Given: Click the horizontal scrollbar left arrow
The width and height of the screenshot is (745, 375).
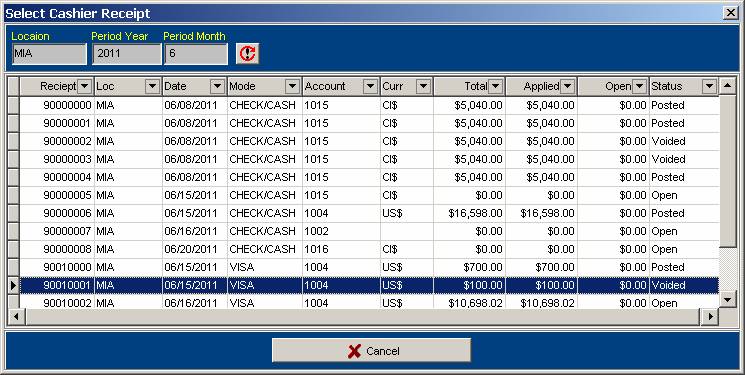Looking at the screenshot, I should click(x=17, y=316).
